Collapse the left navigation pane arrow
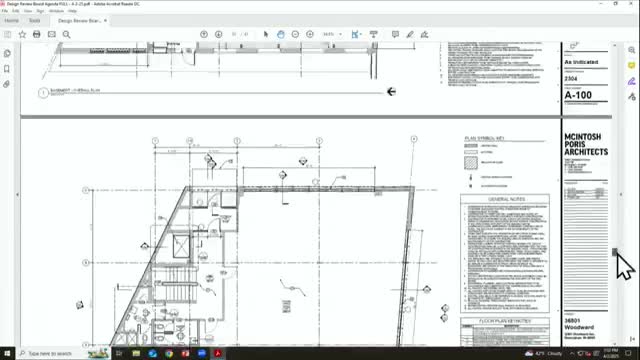Image resolution: width=640 pixels, height=360 pixels. pyautogui.click(x=17, y=195)
